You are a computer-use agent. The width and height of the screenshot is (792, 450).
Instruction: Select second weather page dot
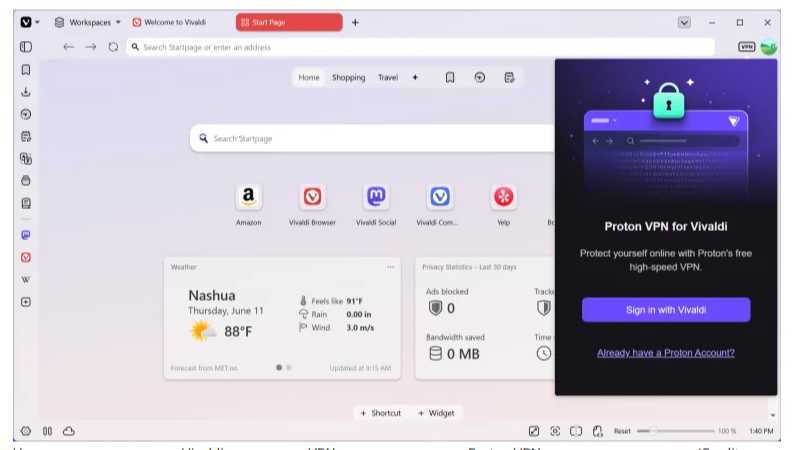click(289, 368)
